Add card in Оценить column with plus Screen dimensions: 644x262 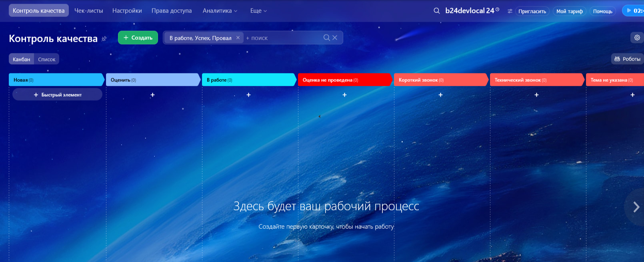point(152,95)
